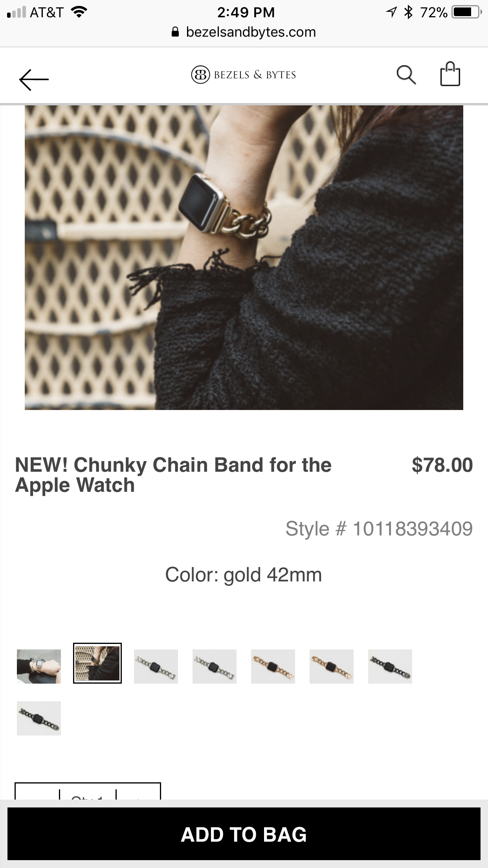488x868 pixels.
Task: Choose the first silver chain band swatch
Action: pos(156,666)
